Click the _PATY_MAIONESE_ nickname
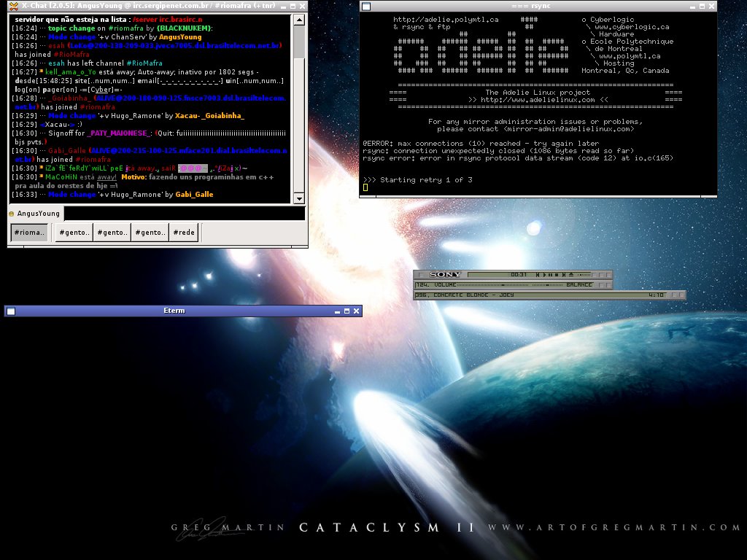This screenshot has height=560, width=747. [x=119, y=133]
